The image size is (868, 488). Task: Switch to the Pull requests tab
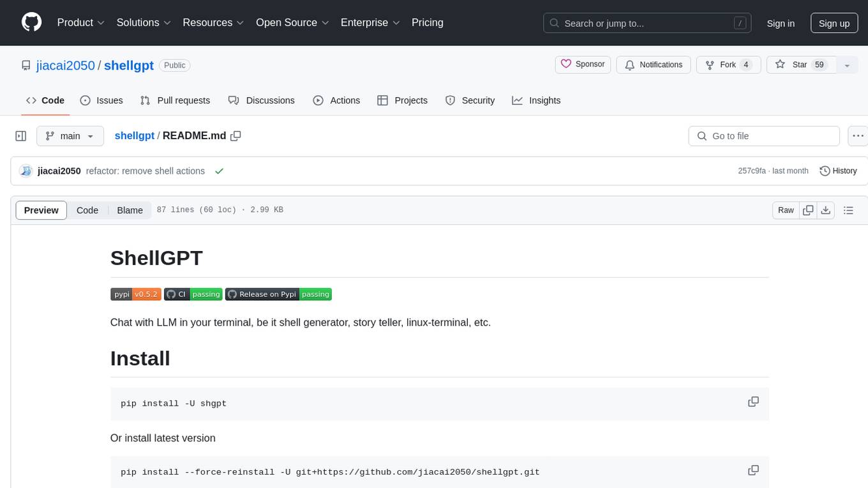[x=175, y=100]
